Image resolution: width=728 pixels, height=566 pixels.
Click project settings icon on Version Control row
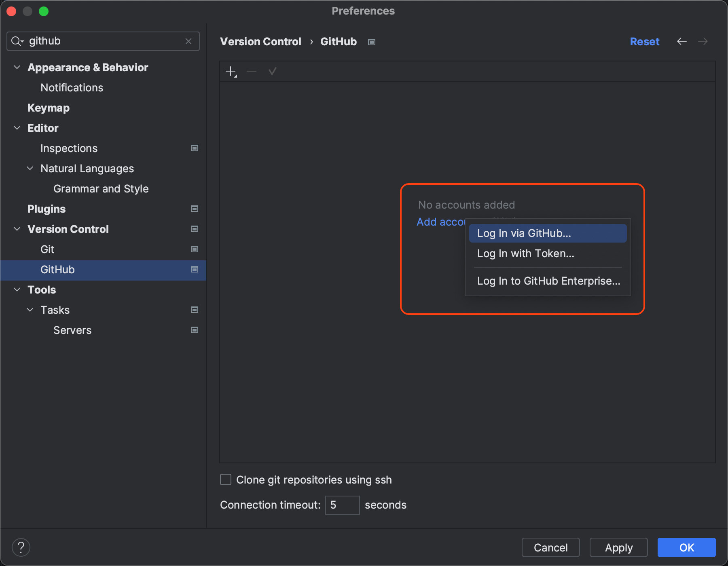click(195, 229)
